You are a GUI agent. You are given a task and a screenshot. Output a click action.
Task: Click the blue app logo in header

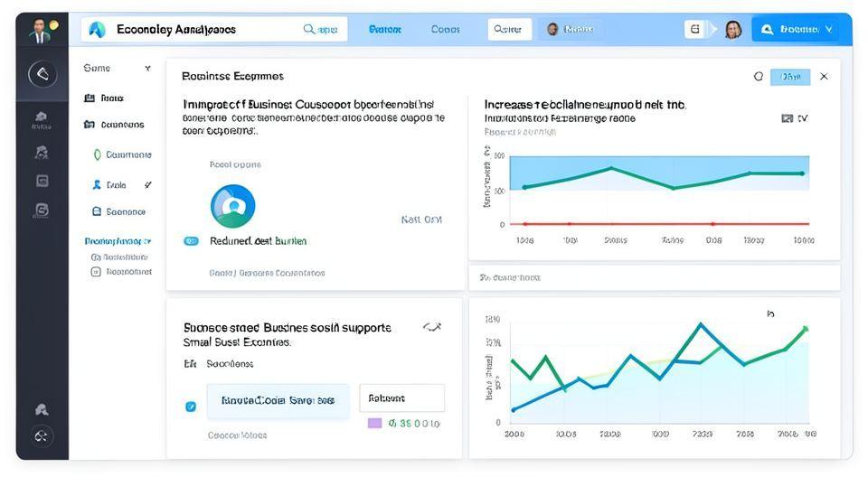tap(97, 30)
